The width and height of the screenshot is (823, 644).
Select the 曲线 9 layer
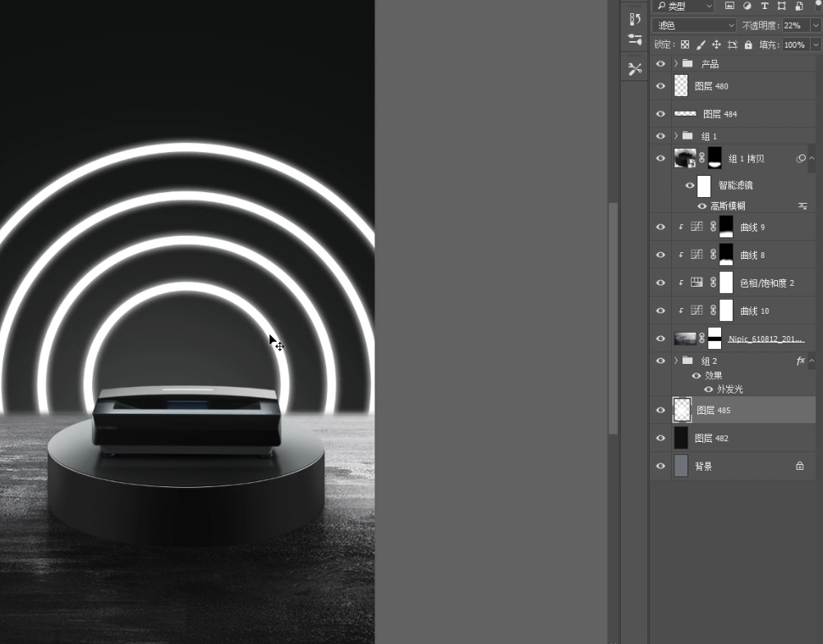[733, 227]
